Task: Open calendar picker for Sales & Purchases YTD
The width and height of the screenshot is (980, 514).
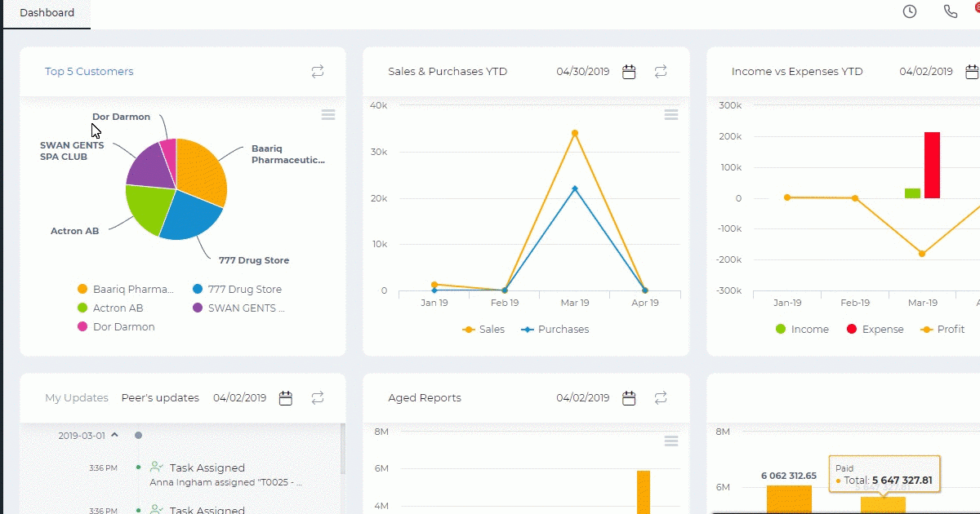Action: pos(629,72)
